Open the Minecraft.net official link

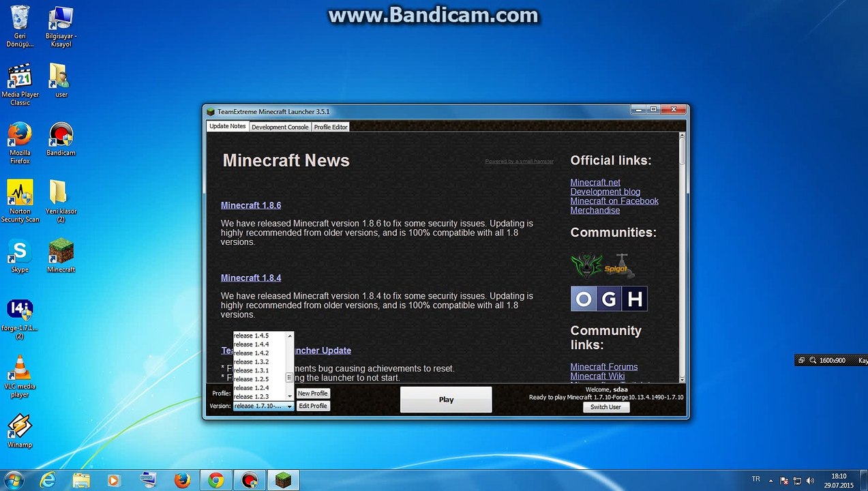(595, 182)
